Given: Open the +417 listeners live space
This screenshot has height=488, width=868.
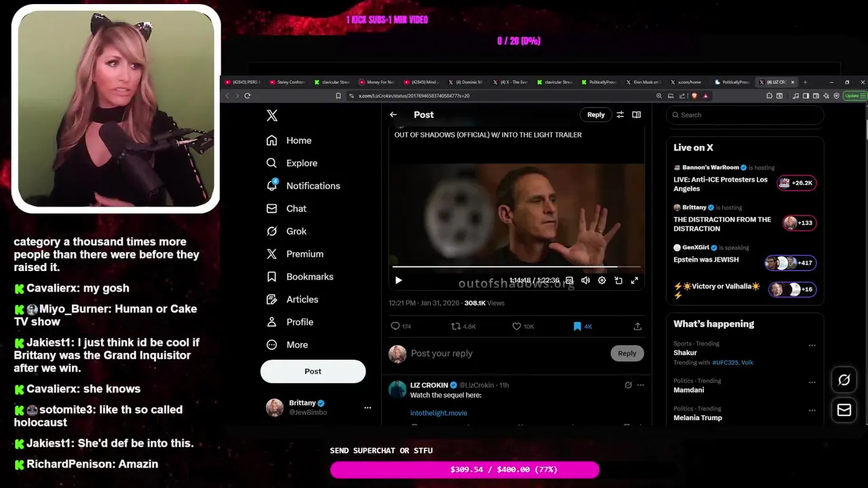Looking at the screenshot, I should pyautogui.click(x=789, y=262).
